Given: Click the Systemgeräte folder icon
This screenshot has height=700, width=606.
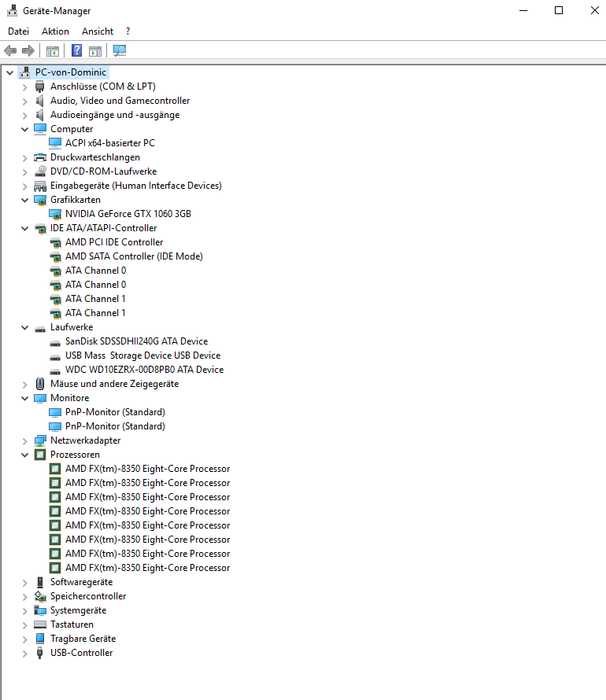Looking at the screenshot, I should [x=40, y=610].
